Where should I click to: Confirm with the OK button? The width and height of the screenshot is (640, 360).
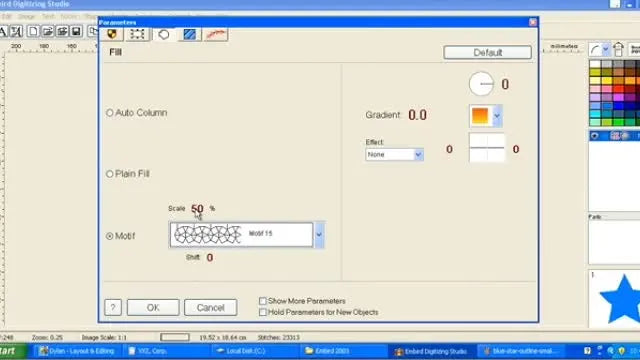(153, 307)
